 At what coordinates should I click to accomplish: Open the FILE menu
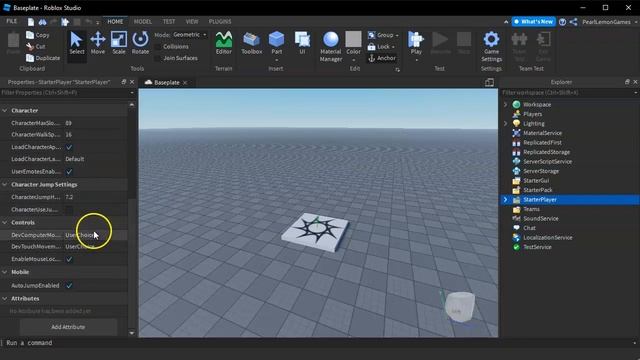(x=12, y=21)
